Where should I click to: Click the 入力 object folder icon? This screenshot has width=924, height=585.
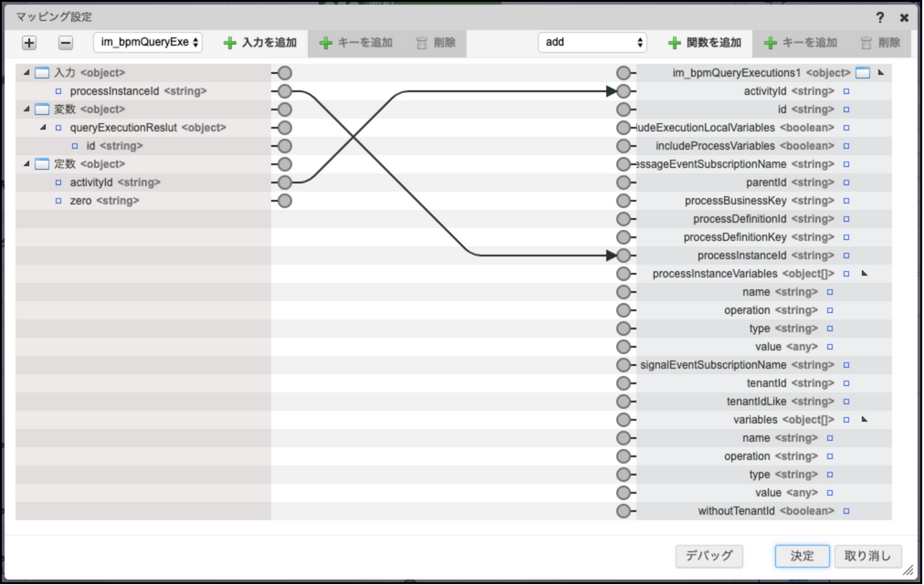[42, 73]
